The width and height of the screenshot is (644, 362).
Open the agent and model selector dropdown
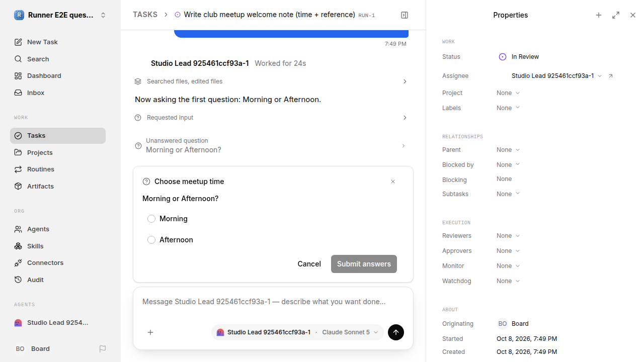click(x=297, y=332)
